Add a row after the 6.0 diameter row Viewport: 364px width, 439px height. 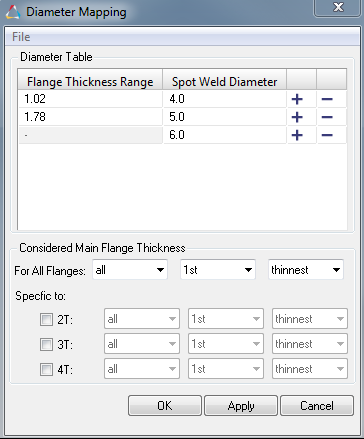pos(297,135)
